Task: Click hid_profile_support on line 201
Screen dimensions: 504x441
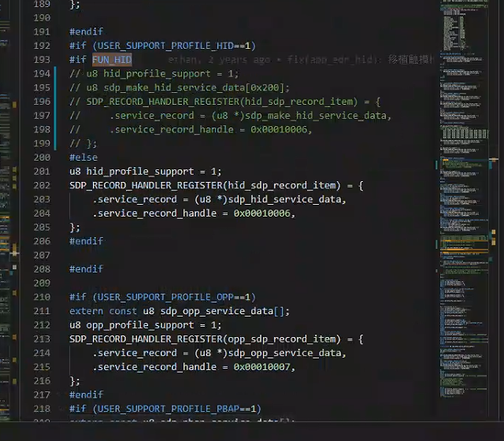Action: [x=140, y=172]
